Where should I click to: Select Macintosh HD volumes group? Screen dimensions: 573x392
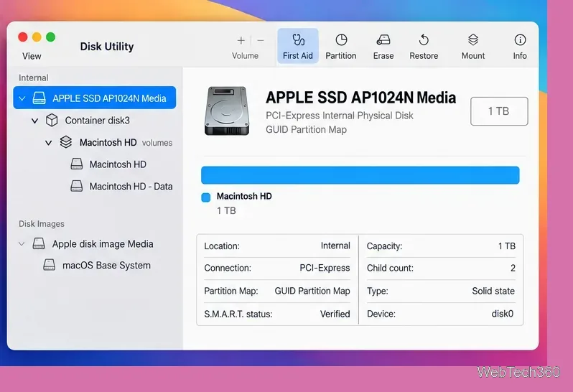pyautogui.click(x=108, y=142)
